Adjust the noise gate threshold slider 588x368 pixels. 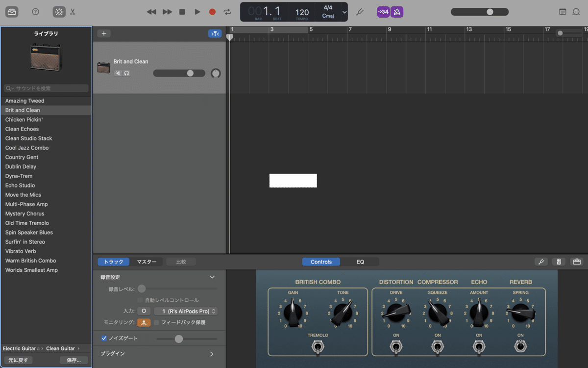186,339
